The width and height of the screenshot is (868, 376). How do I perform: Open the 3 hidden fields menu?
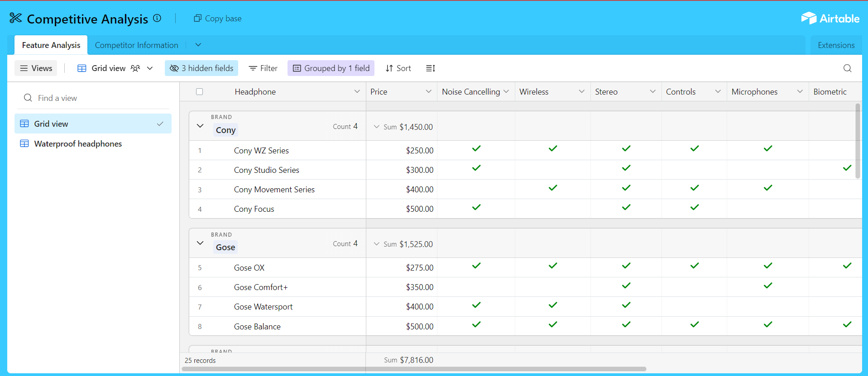[x=201, y=68]
